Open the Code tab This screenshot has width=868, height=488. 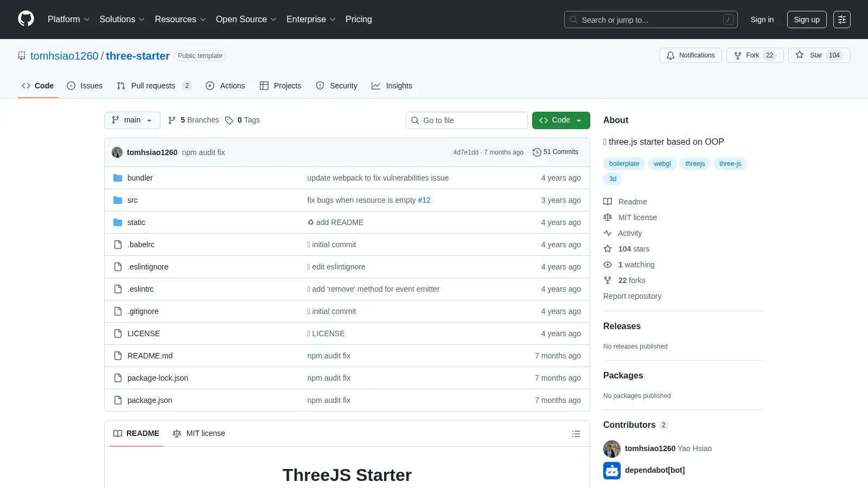[x=38, y=86]
